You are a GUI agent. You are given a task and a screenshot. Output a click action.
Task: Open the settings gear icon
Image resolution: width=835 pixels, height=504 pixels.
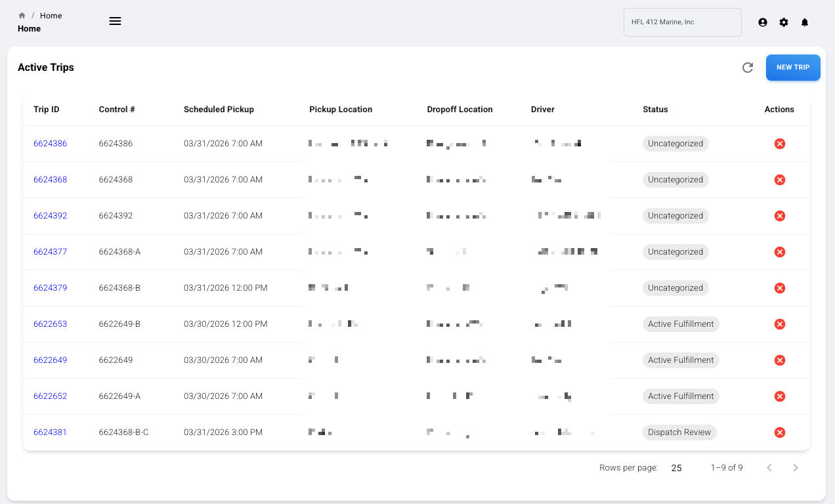(x=783, y=22)
